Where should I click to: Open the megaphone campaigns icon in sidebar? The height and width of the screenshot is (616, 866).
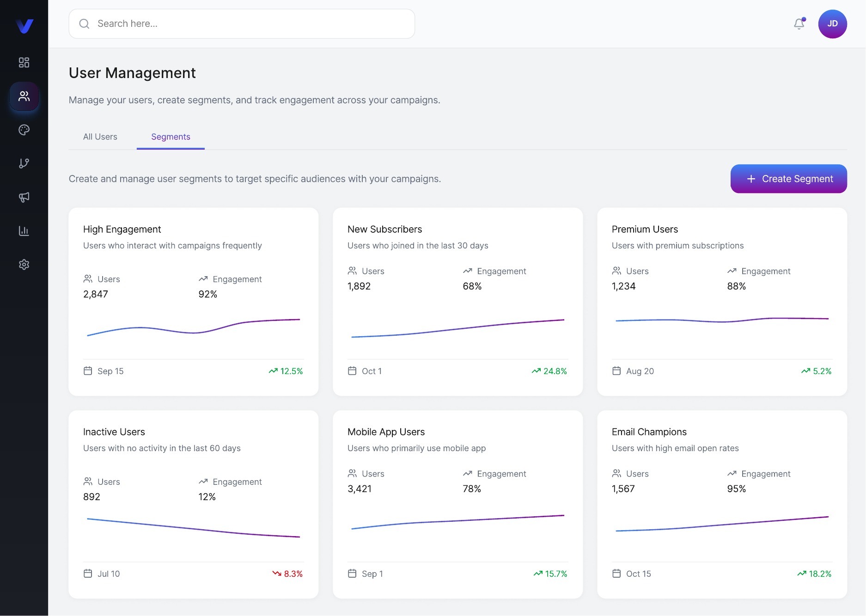tap(24, 197)
